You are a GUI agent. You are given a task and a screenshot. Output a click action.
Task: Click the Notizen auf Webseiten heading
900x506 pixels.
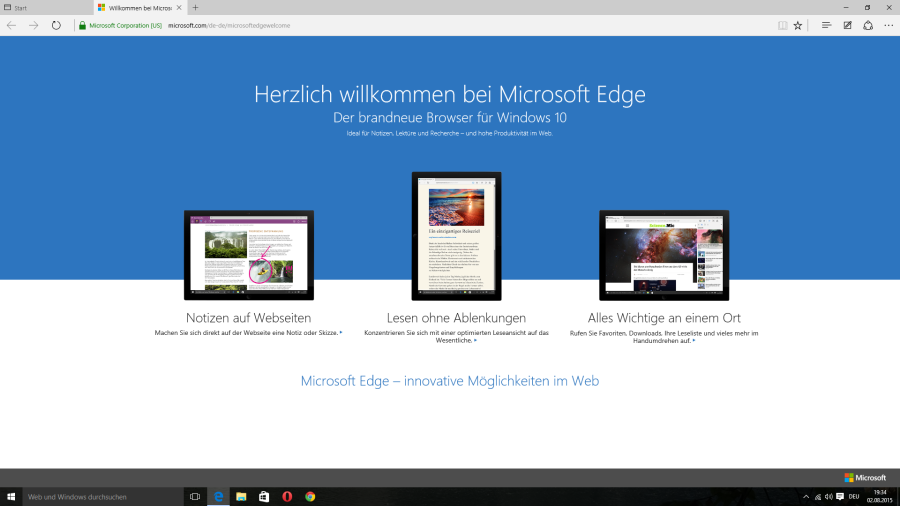click(x=249, y=317)
